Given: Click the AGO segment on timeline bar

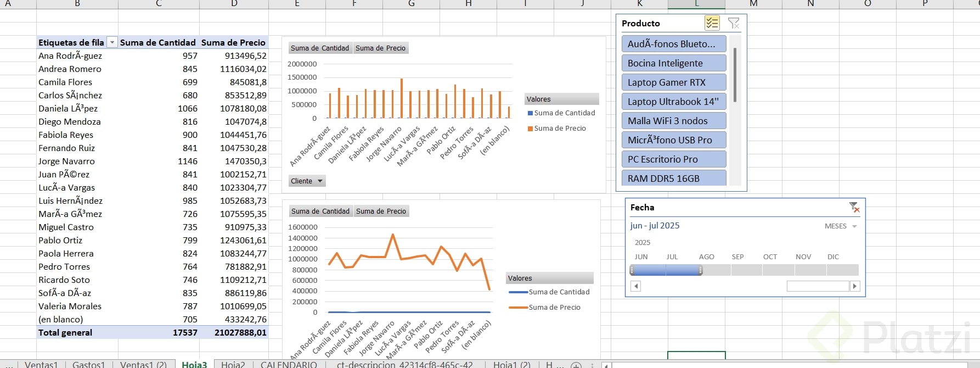Looking at the screenshot, I should coord(714,270).
